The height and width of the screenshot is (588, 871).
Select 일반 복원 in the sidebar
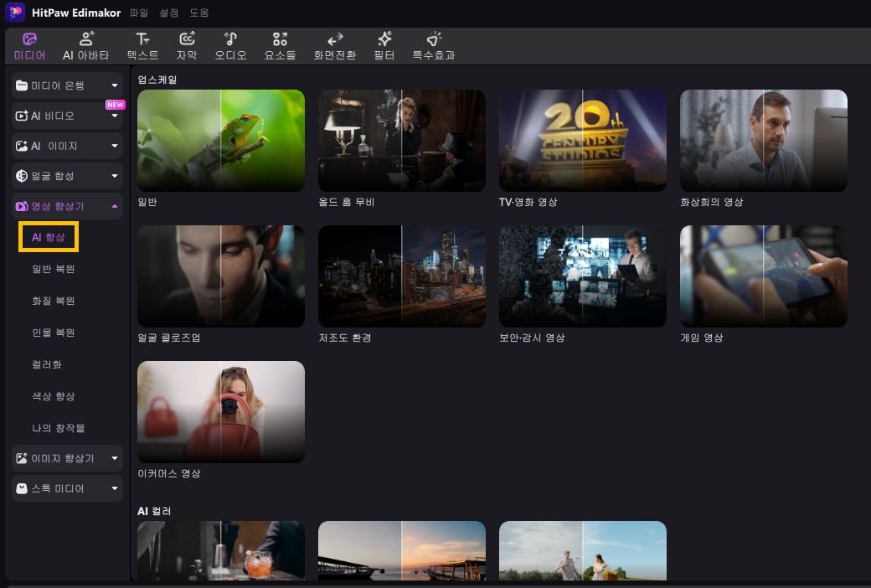pyautogui.click(x=54, y=269)
